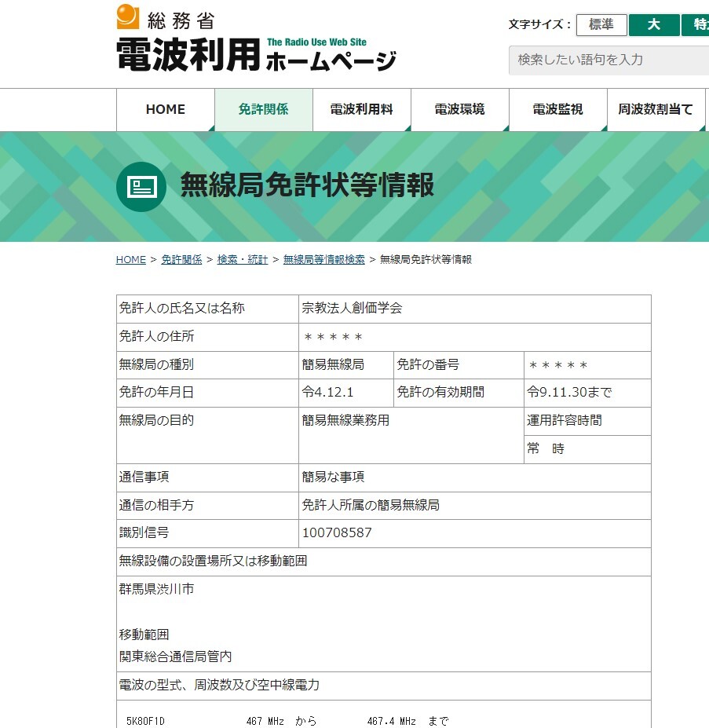The width and height of the screenshot is (709, 728).
Task: Set text size to 特大
Action: pyautogui.click(x=696, y=24)
